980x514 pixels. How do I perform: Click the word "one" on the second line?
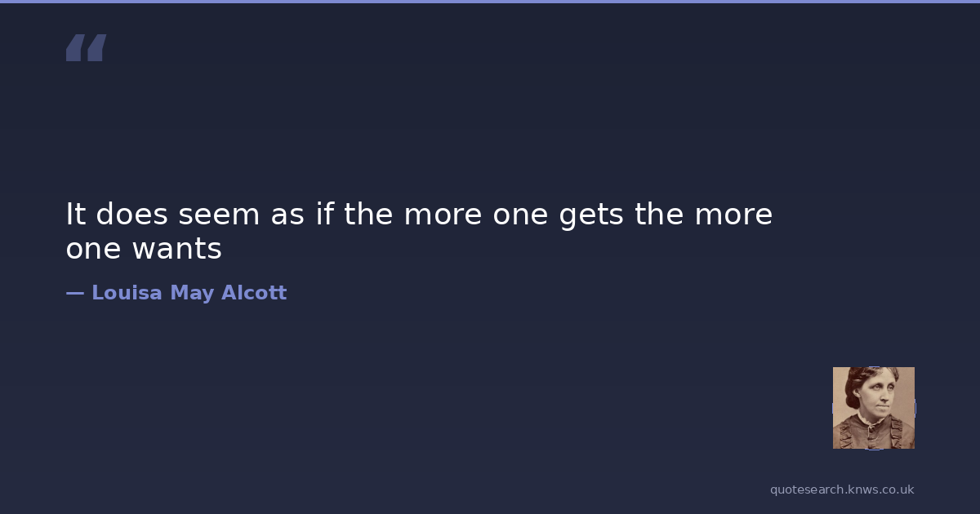point(93,250)
